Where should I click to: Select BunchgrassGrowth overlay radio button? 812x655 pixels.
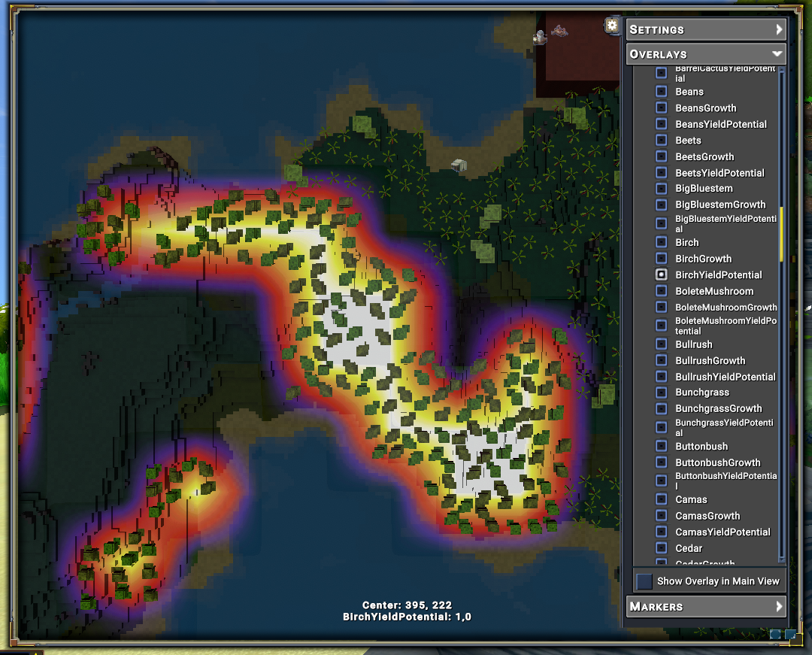[x=662, y=408]
